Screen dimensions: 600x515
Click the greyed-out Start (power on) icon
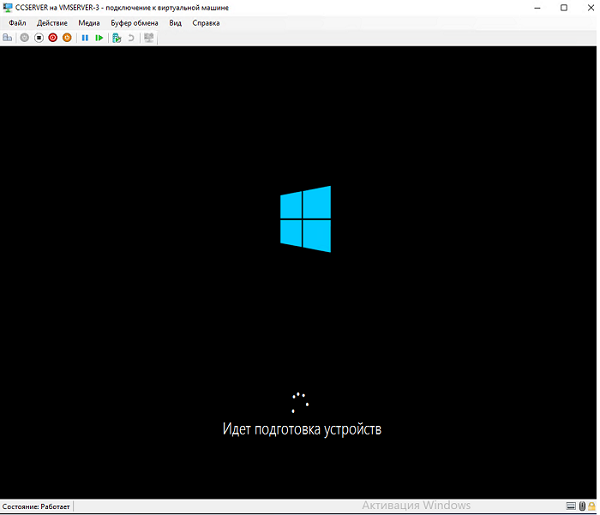(x=24, y=37)
